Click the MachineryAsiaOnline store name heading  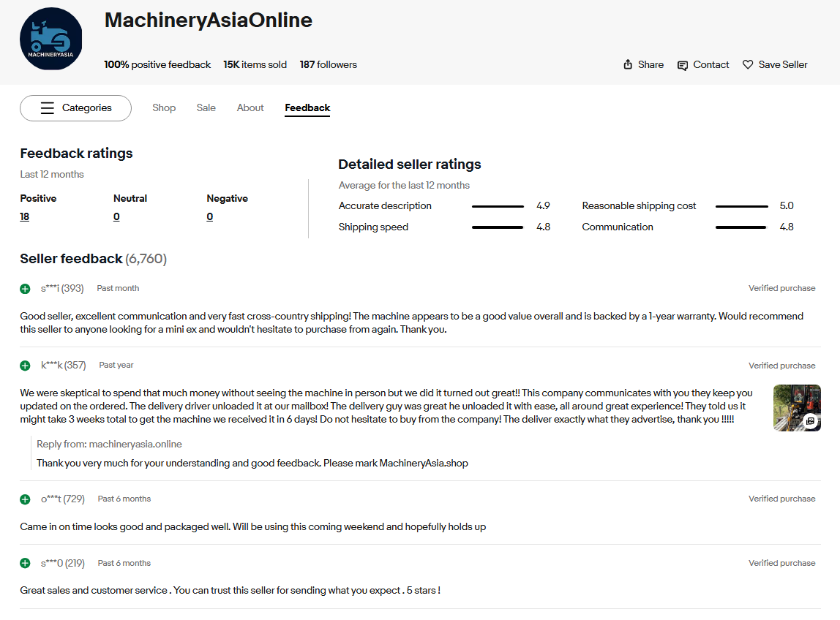tap(209, 20)
